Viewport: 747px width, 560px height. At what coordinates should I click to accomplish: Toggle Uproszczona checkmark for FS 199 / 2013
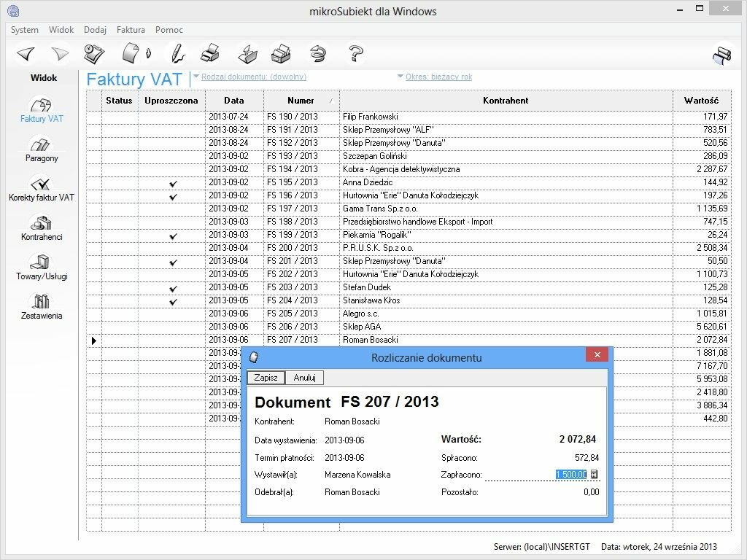[172, 235]
